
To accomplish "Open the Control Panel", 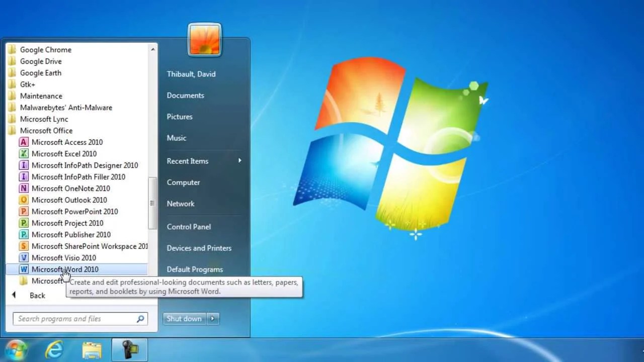I will click(189, 227).
